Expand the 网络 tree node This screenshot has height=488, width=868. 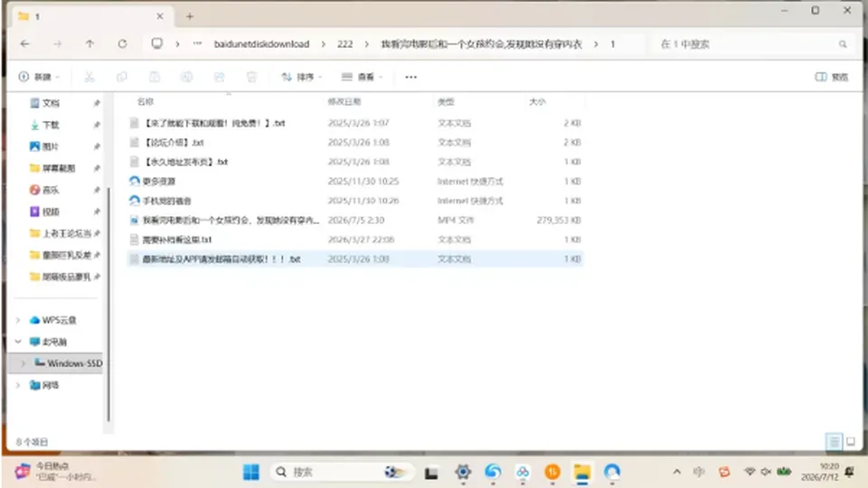pos(18,385)
